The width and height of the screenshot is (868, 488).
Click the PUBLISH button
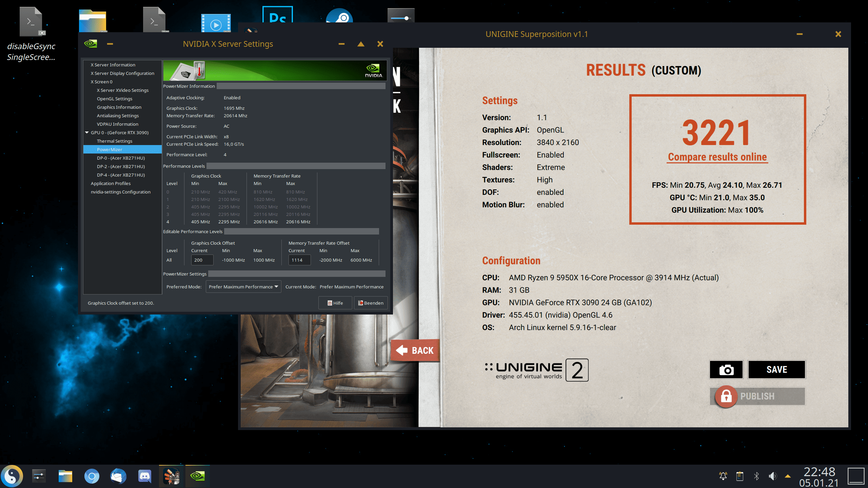pos(757,396)
